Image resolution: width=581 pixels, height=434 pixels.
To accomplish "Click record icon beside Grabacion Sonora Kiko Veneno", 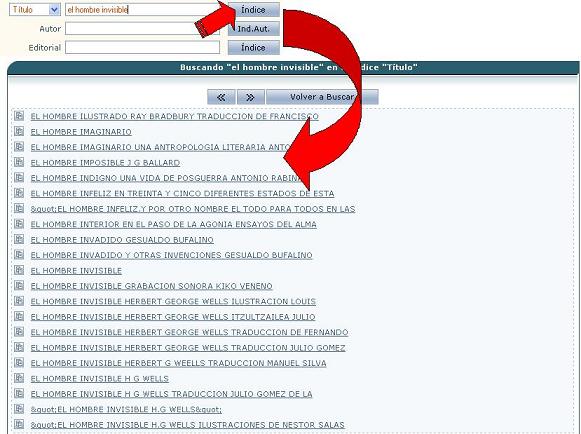I will (x=19, y=285).
